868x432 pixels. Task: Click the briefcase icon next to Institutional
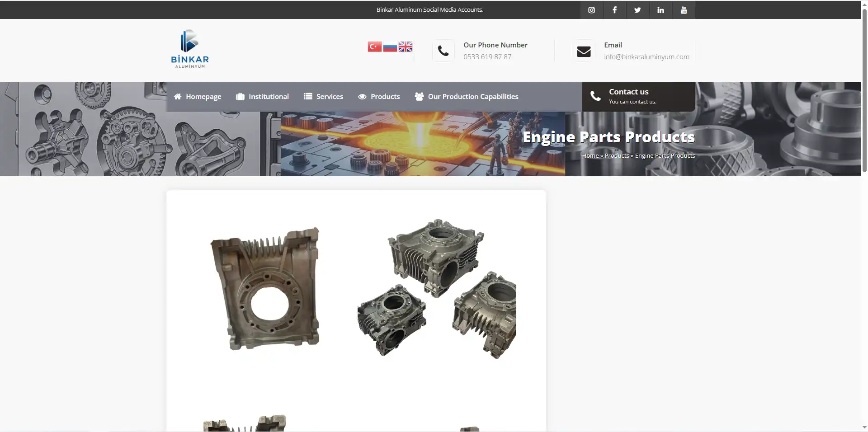tap(240, 97)
